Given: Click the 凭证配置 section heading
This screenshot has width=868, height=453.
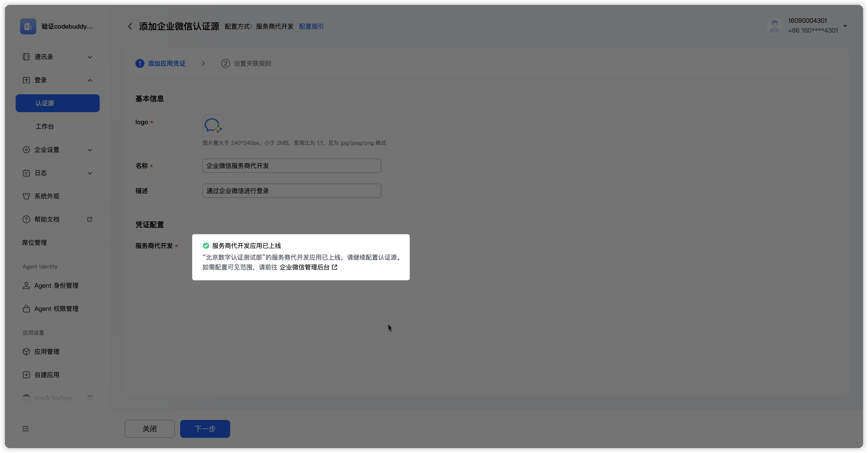Looking at the screenshot, I should point(150,225).
